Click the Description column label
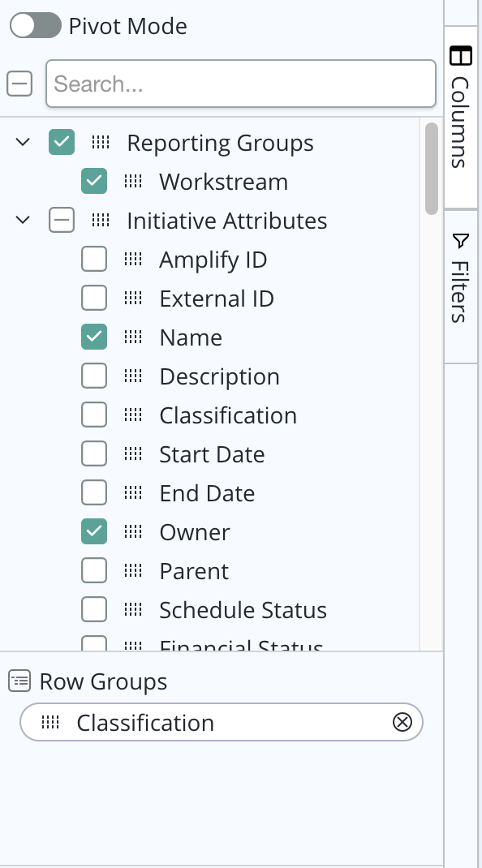The height and width of the screenshot is (868, 482). (x=219, y=377)
